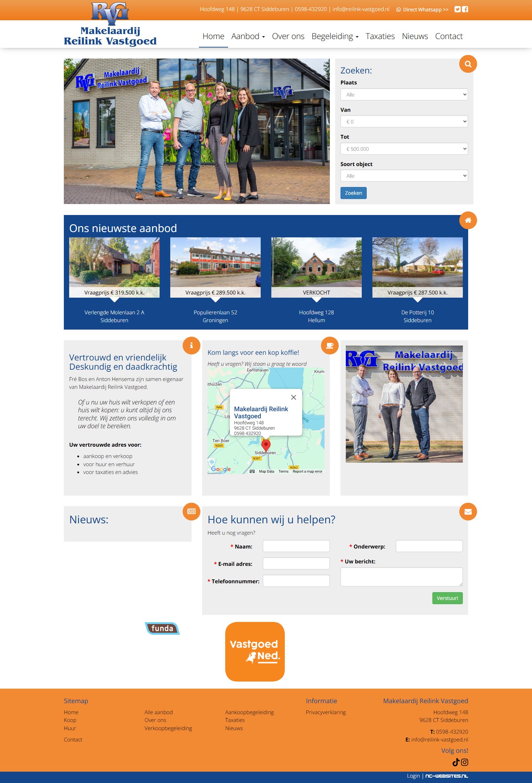Click the Makelaardij Reilink Vastgoed map popup title
The image size is (532, 783).
click(x=261, y=412)
